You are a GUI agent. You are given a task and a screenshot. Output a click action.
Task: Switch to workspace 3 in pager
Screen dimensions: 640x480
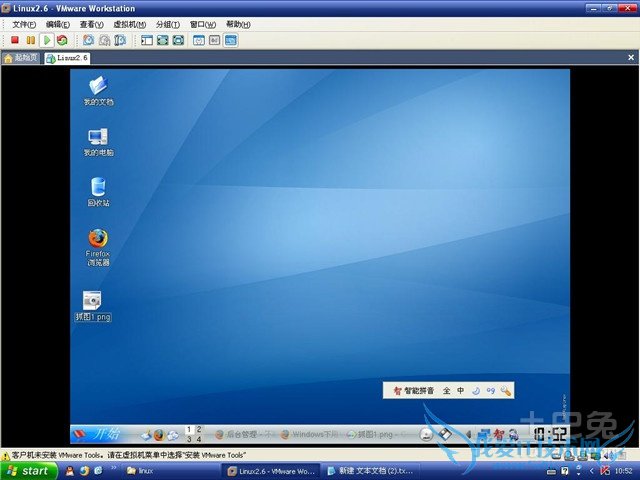click(x=189, y=439)
